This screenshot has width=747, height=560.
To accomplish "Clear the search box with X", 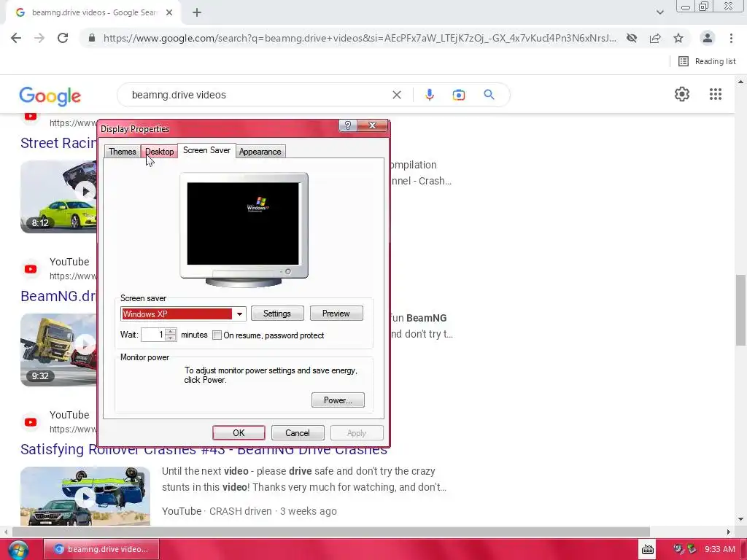I will (x=396, y=95).
